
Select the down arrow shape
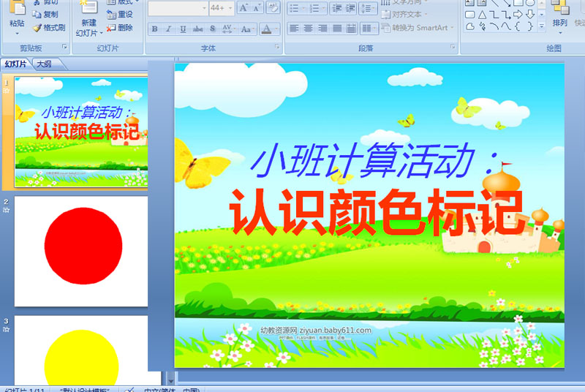tap(530, 15)
